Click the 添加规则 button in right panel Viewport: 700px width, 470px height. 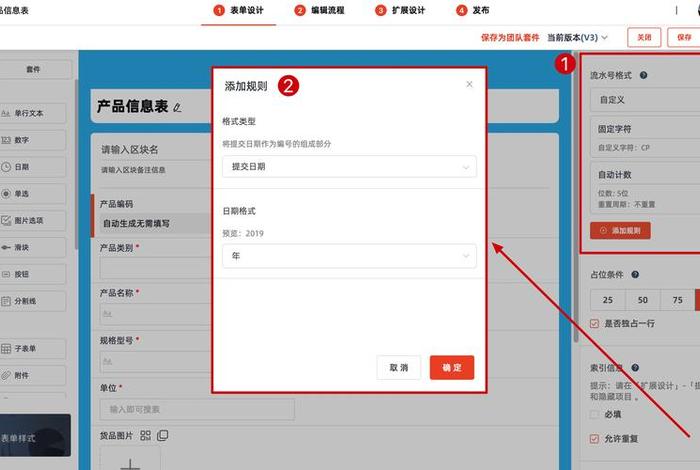620,230
